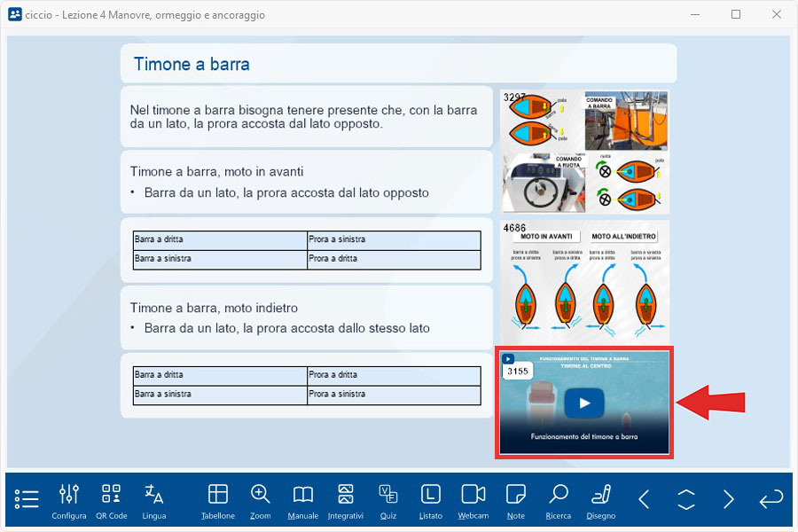Open Ricerca search

[x=559, y=500]
